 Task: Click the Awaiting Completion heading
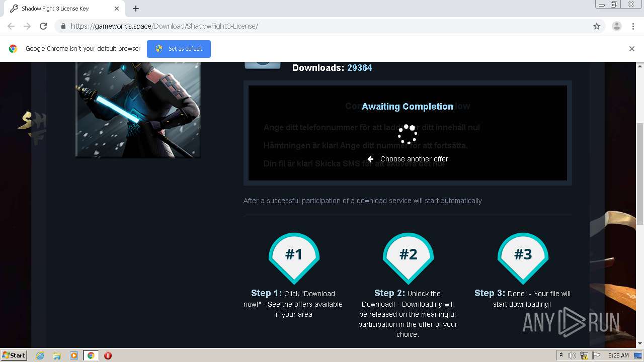tap(408, 107)
